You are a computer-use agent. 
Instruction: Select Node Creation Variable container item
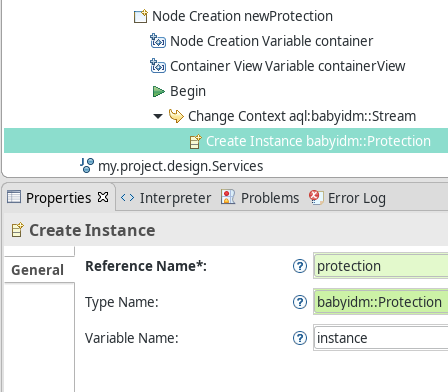pyautogui.click(x=272, y=41)
